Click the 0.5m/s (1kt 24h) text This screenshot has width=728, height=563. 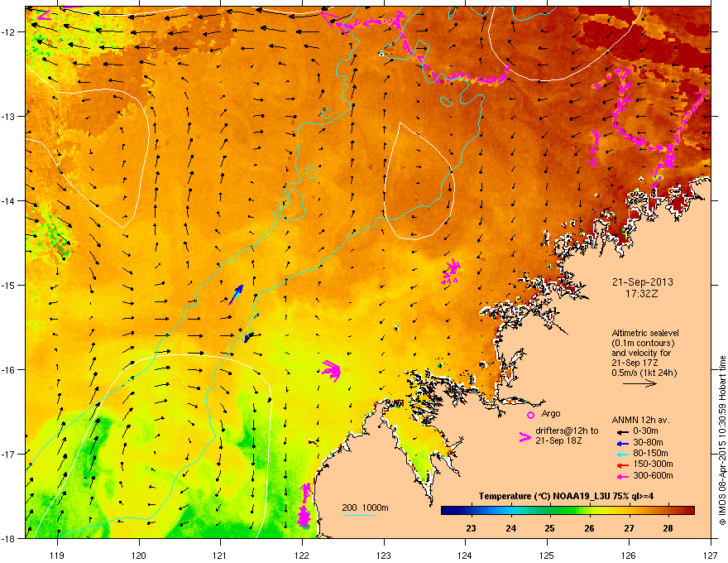click(644, 373)
